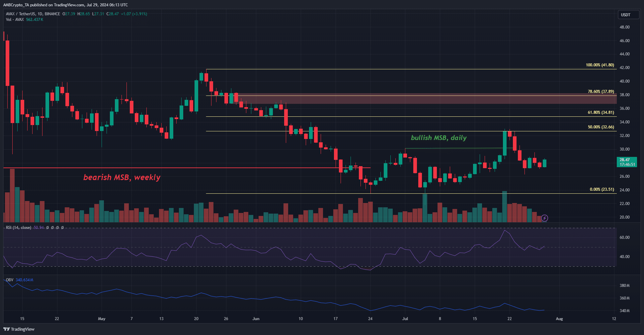The width and height of the screenshot is (644, 335).
Task: Click the Aug label on time axis
Action: (559, 319)
